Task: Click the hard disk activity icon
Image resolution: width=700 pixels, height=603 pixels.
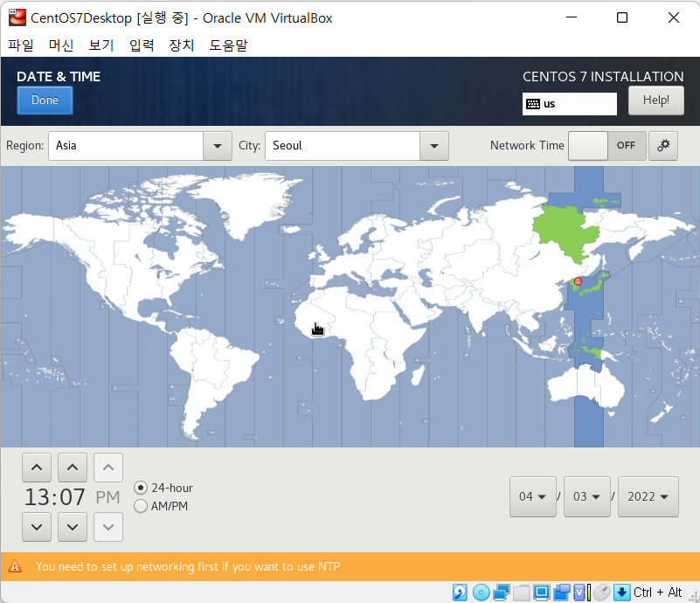Action: [460, 593]
